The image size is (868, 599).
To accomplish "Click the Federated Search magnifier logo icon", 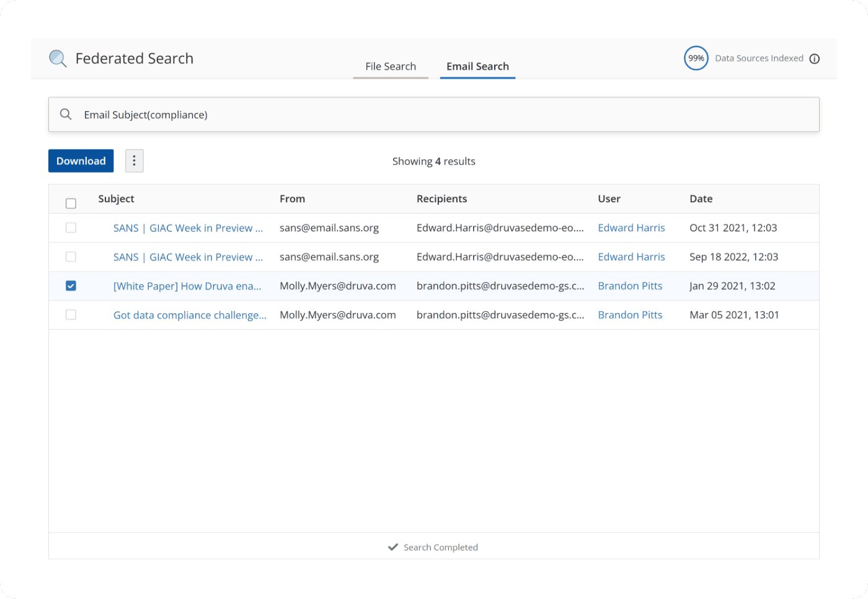I will coord(58,58).
